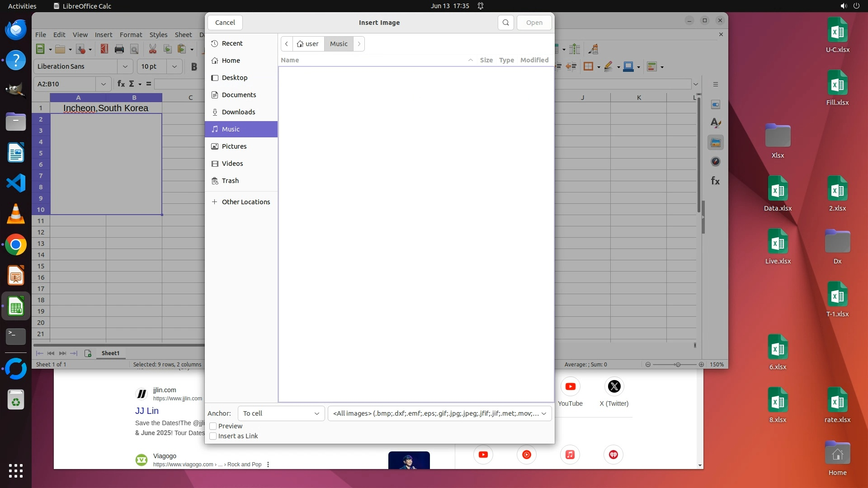The width and height of the screenshot is (868, 488).
Task: Open the sidebar Gallery panel icon
Action: coord(715,143)
